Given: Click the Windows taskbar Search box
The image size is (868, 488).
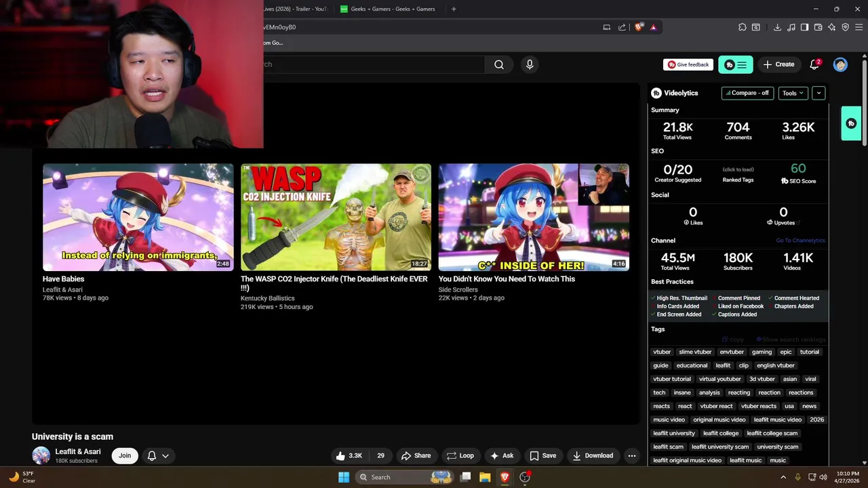Looking at the screenshot, I should point(403,477).
